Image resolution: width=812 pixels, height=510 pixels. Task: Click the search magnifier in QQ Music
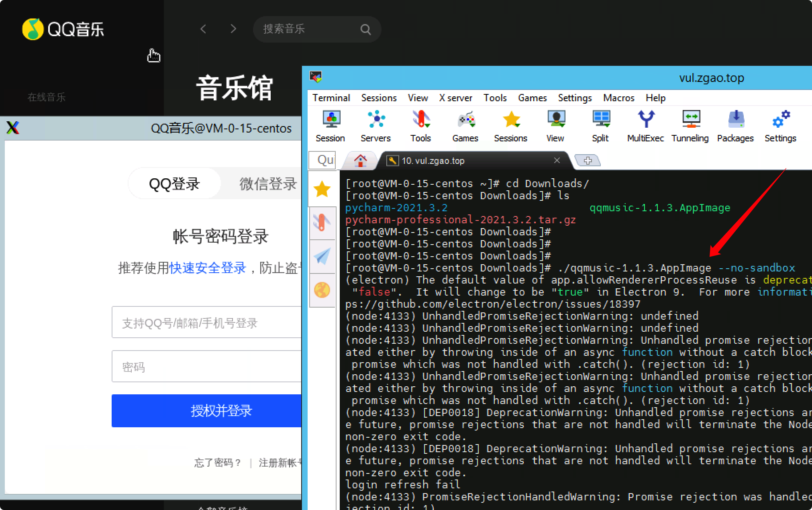365,29
